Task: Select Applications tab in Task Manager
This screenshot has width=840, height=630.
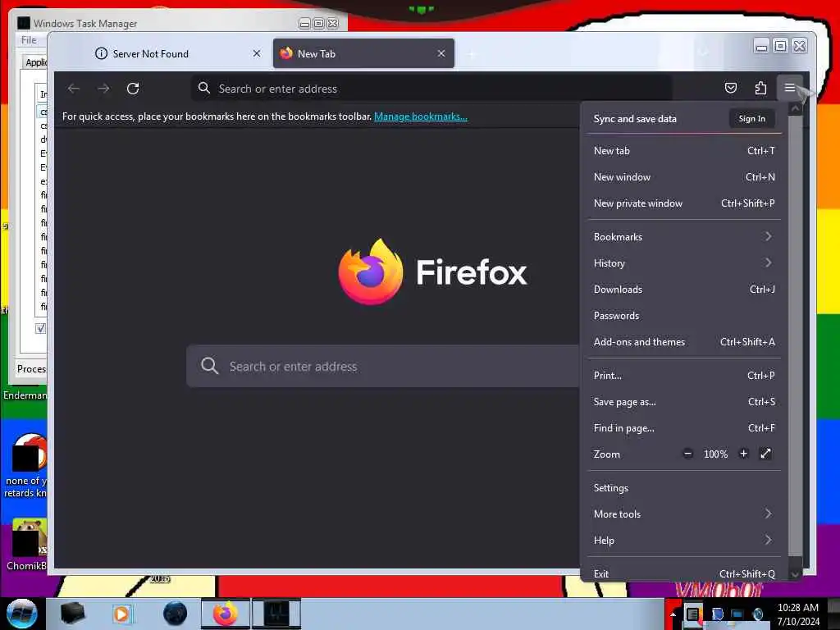Action: (x=36, y=62)
